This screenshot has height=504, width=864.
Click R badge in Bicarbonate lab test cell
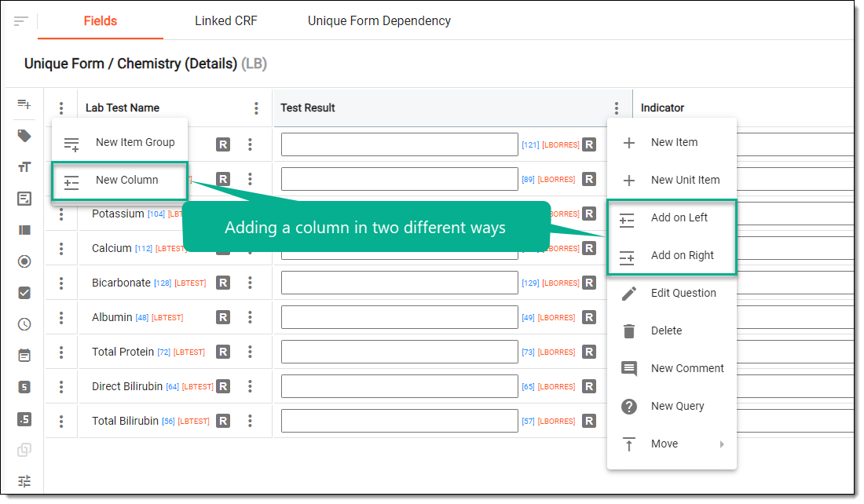click(x=223, y=283)
